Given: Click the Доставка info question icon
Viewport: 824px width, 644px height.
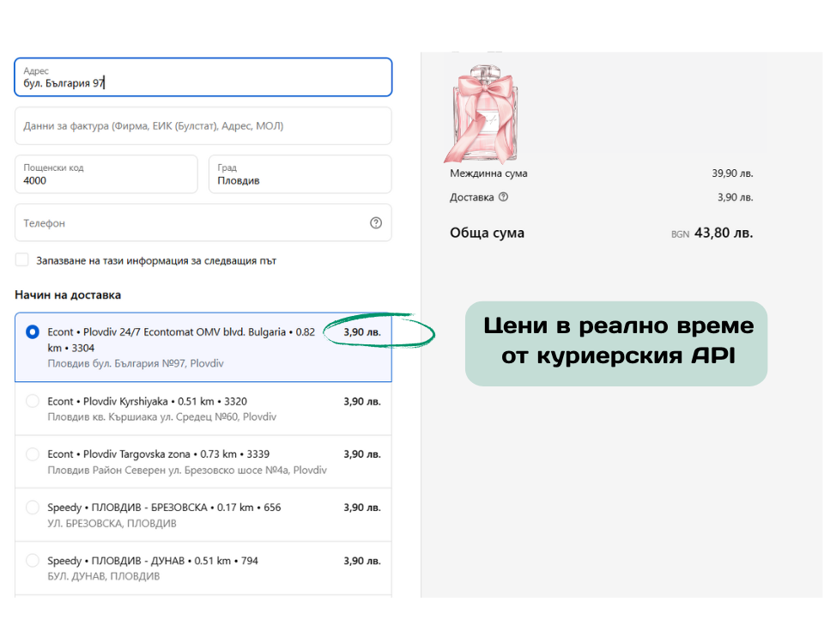Looking at the screenshot, I should 503,197.
